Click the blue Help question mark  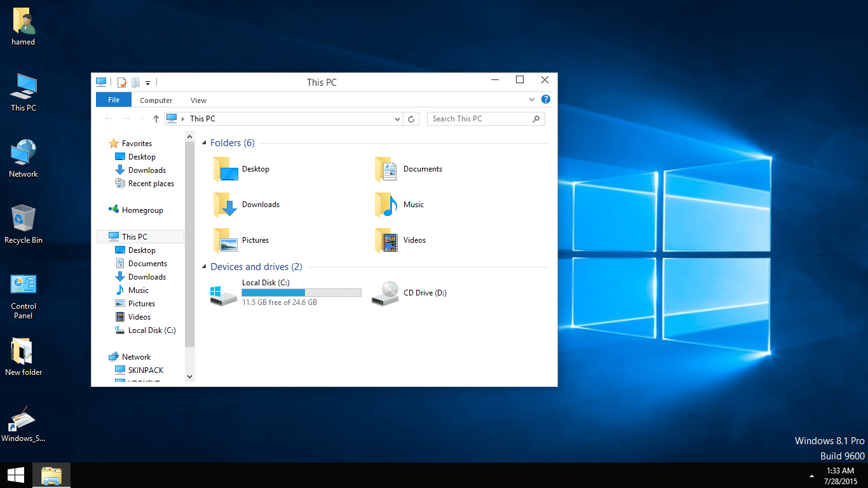(546, 100)
